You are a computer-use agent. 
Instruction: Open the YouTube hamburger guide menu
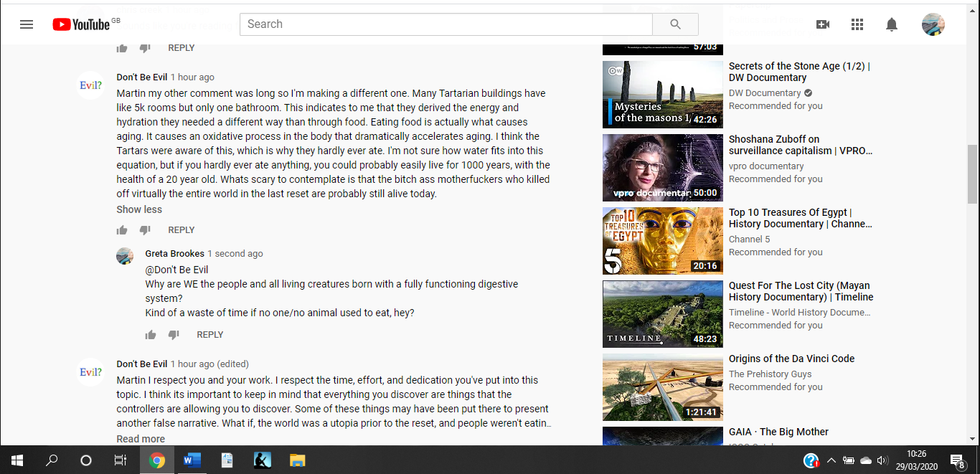(x=27, y=24)
